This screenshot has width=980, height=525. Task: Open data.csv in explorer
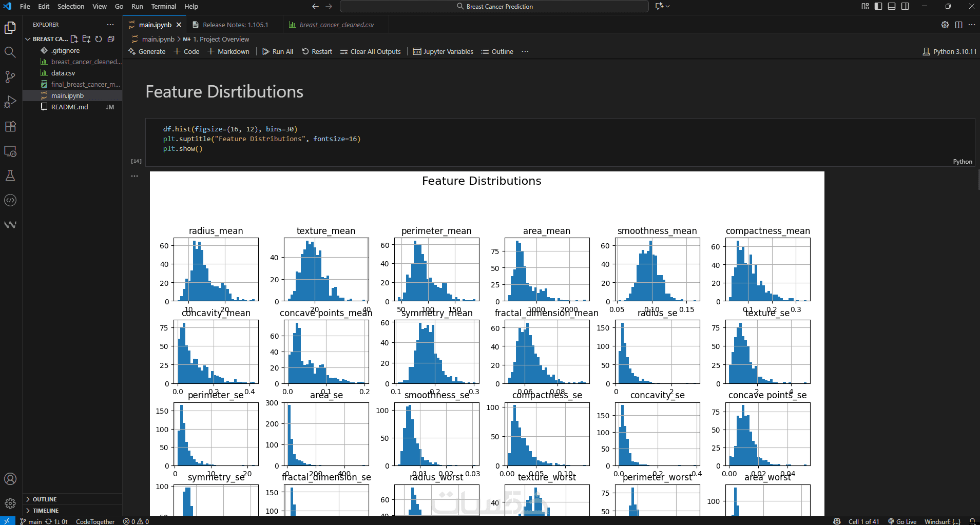(x=72, y=73)
